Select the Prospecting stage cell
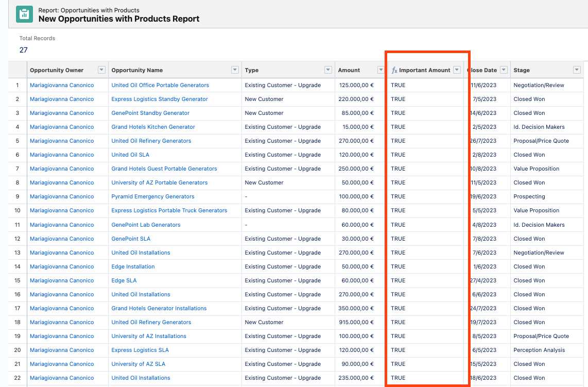Viewport: 588px width, 387px height. pyautogui.click(x=529, y=196)
